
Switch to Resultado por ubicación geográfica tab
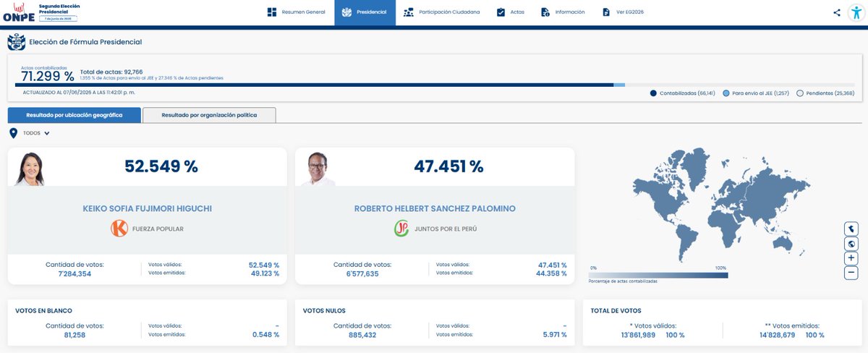(x=75, y=115)
